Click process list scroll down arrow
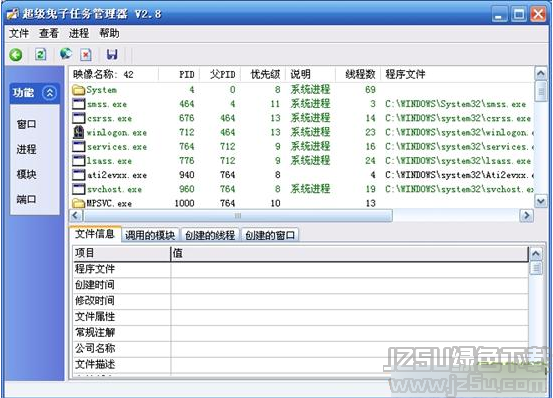Image resolution: width=553 pixels, height=398 pixels. point(541,201)
